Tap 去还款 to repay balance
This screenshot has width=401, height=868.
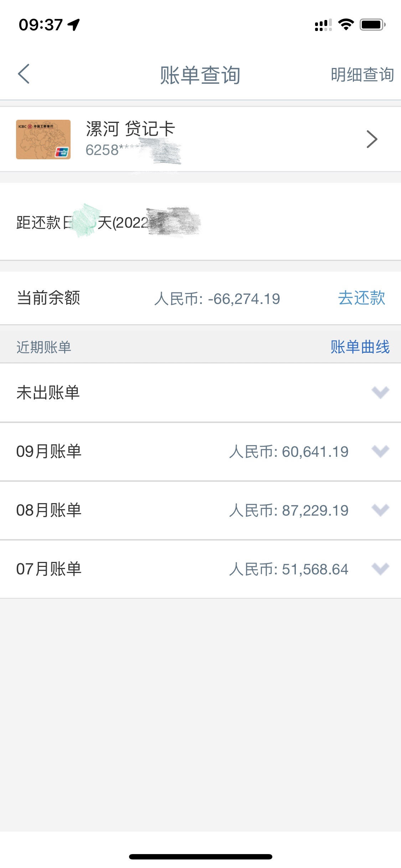click(361, 298)
